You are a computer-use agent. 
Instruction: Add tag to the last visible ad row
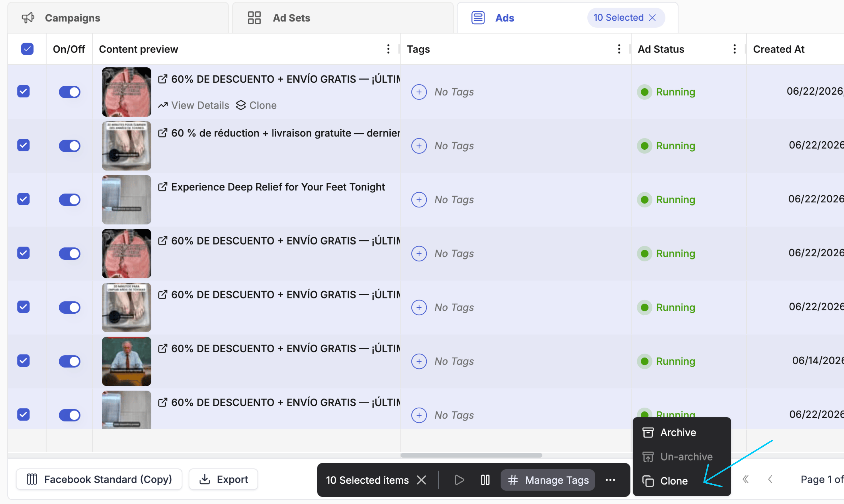click(419, 415)
